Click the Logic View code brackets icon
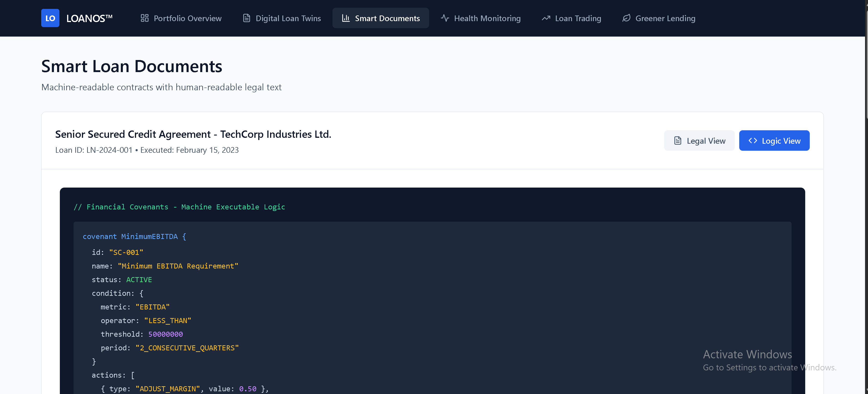This screenshot has height=394, width=868. pos(753,141)
